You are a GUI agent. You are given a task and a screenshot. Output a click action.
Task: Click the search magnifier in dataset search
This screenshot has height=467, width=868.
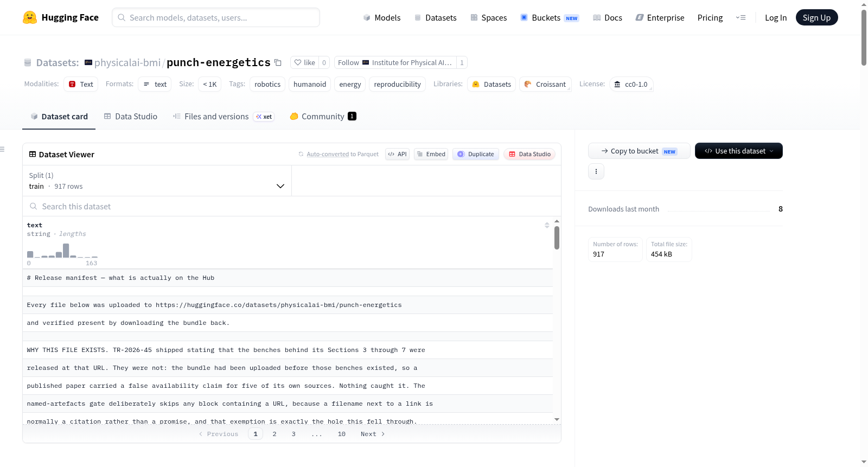click(34, 206)
